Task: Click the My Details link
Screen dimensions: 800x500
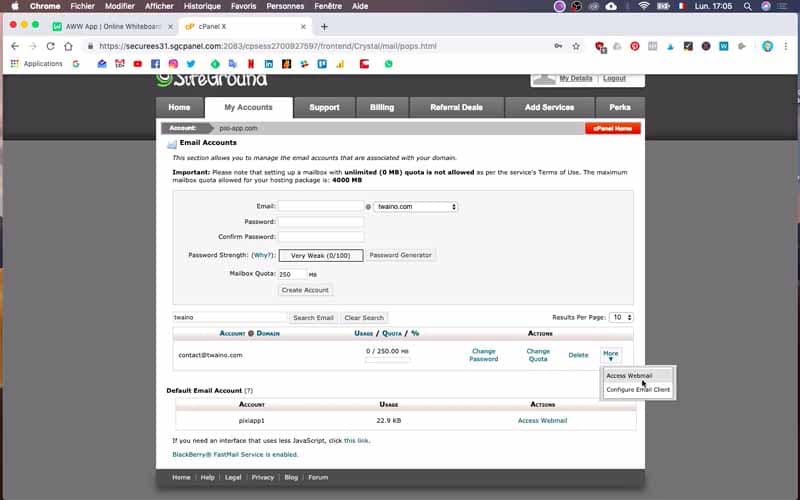Action: click(x=576, y=78)
